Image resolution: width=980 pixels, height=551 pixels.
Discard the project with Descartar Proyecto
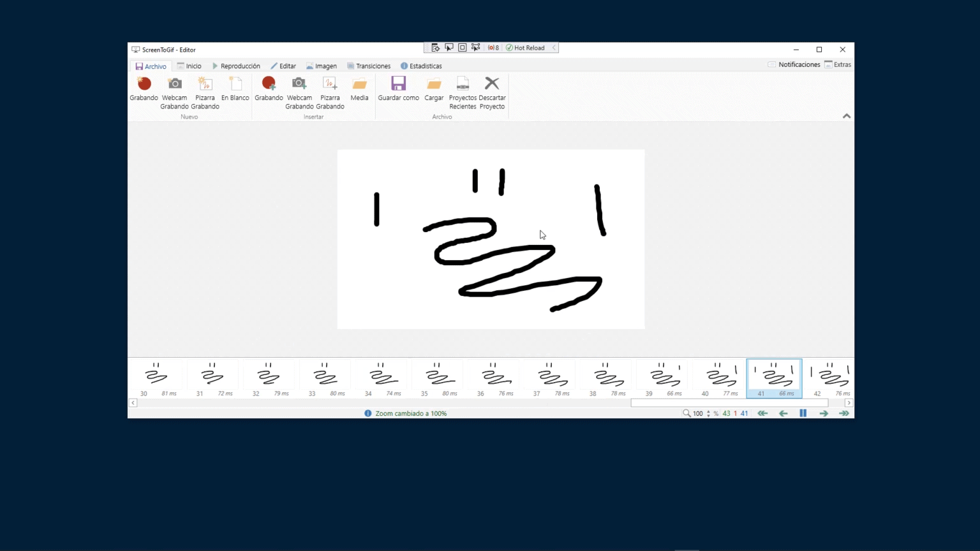click(492, 89)
